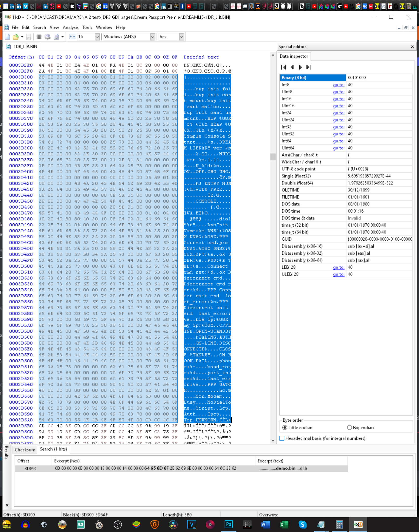419x532 pixels.
Task: Click the hex editor scroll down arrow
Action: [273, 441]
